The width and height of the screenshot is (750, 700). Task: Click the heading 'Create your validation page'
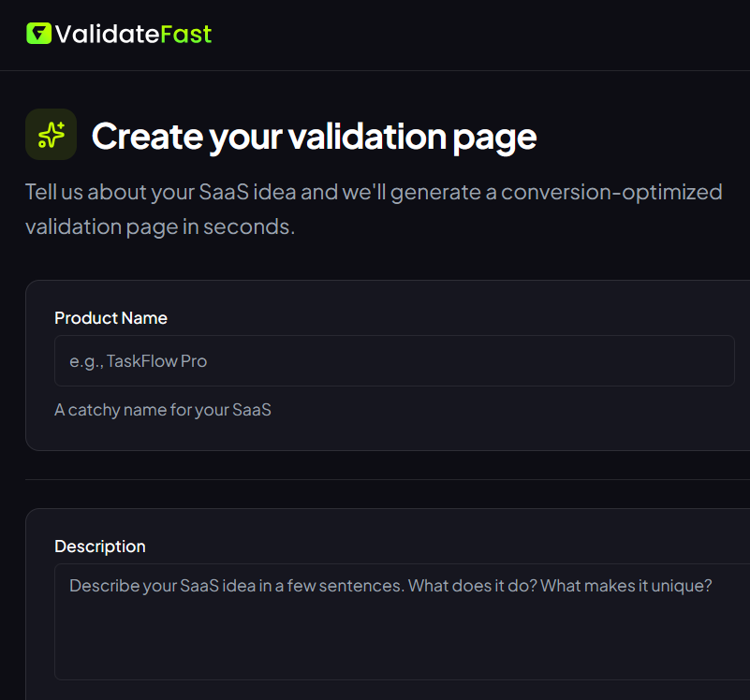(x=314, y=137)
